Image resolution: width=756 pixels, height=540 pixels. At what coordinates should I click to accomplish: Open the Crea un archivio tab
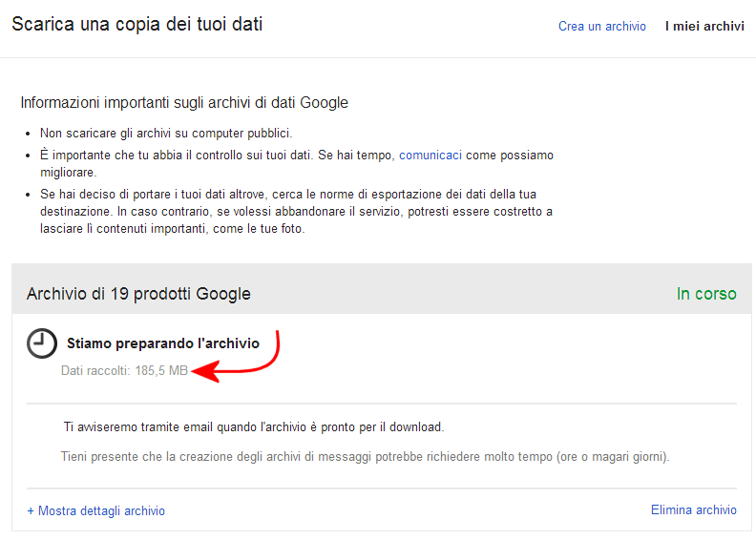point(601,27)
